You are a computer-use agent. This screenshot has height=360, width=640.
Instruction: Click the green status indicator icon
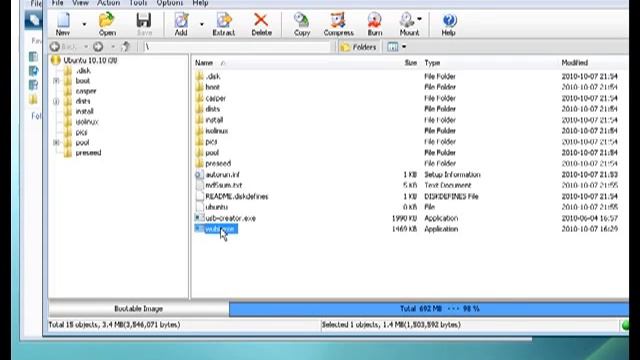(625, 325)
